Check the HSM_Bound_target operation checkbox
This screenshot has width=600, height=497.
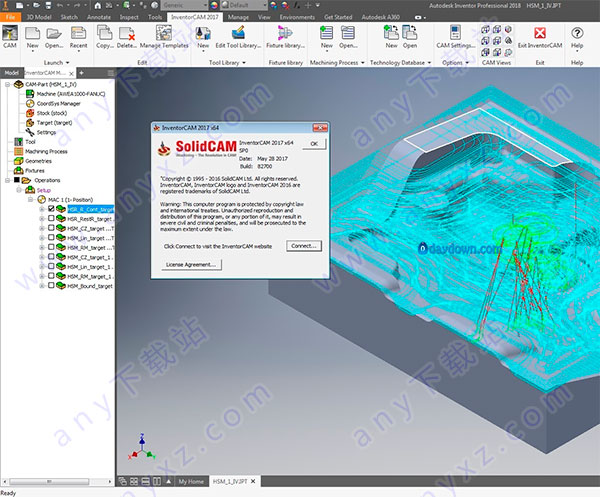pyautogui.click(x=51, y=285)
